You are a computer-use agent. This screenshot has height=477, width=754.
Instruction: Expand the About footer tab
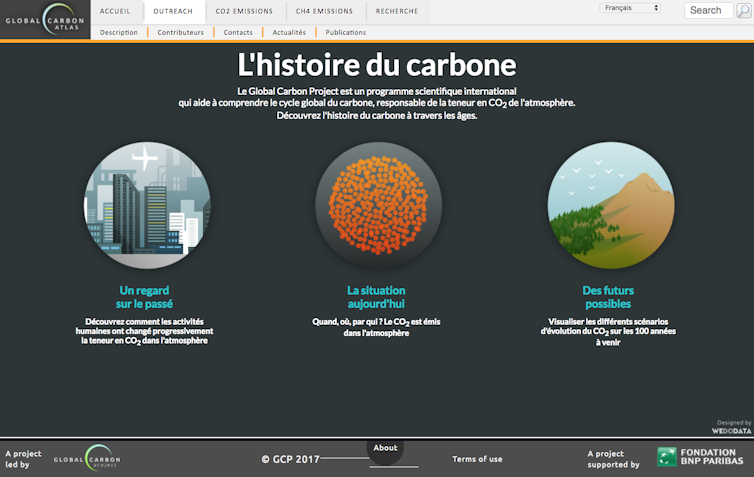point(385,448)
